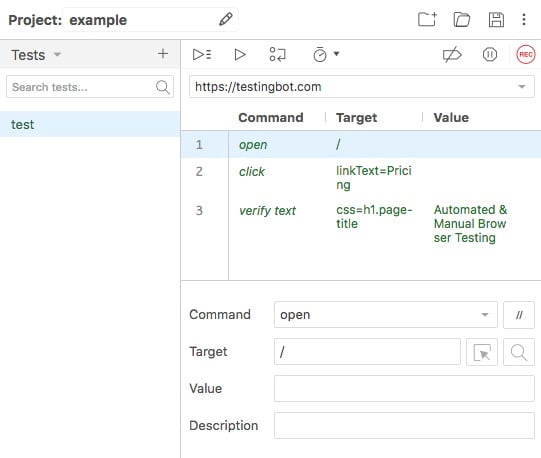Screen dimensions: 541x458
Task: Toggle disable breakpoints icon
Action: (x=452, y=55)
